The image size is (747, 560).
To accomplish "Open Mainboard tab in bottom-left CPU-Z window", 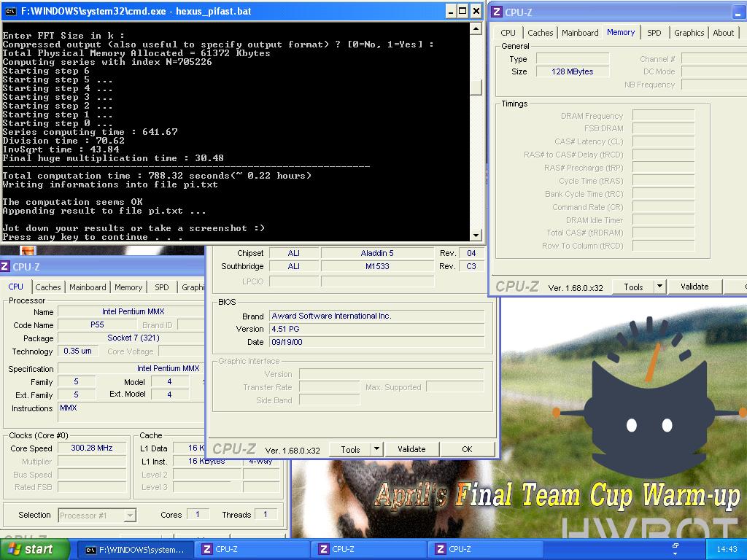I will [x=88, y=287].
